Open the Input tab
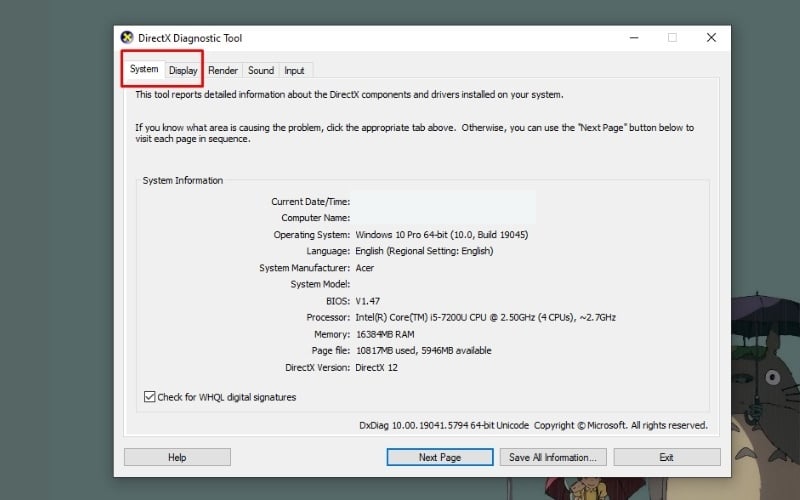The image size is (800, 500). (x=294, y=71)
